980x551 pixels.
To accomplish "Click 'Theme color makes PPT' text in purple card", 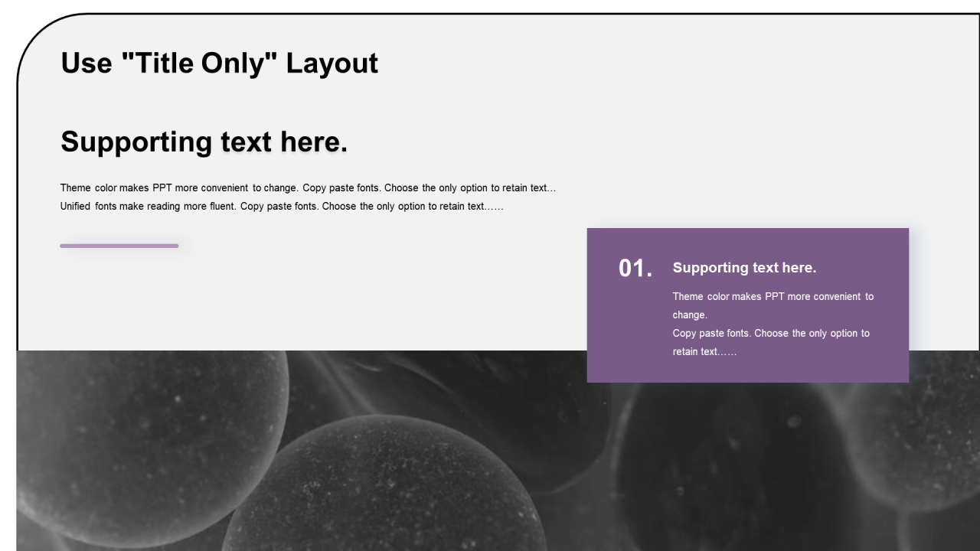I will point(773,305).
